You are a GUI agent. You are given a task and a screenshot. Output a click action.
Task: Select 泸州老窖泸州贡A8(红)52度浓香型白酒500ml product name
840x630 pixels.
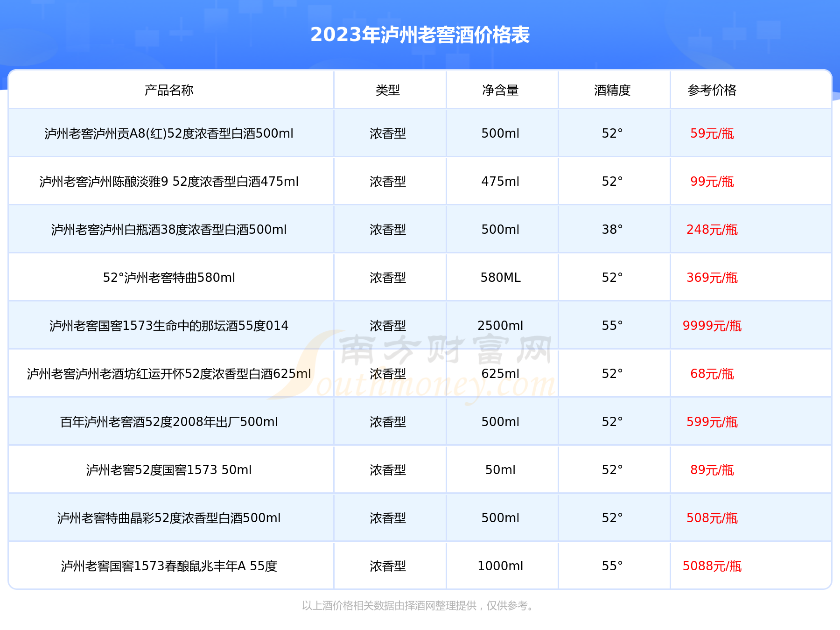coord(169,133)
